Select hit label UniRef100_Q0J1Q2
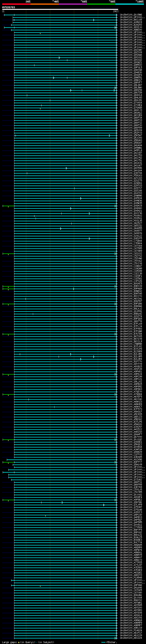This screenshot has width=146, height=644. point(131,440)
